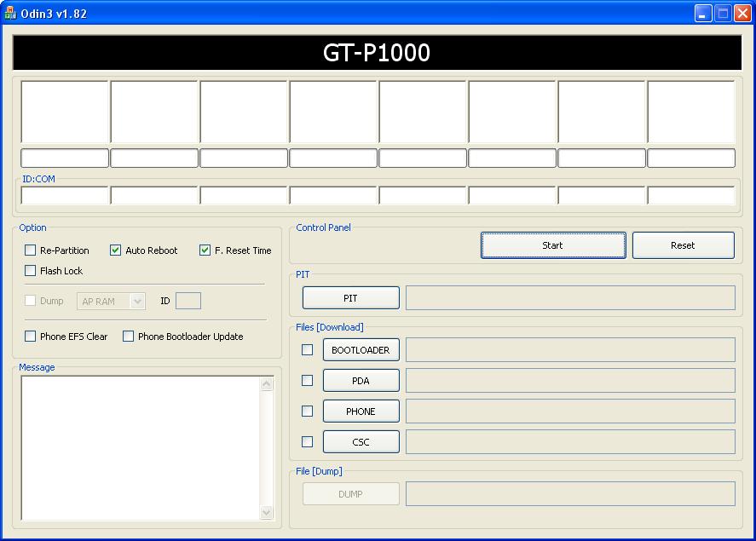Click the Control Panel group label
756x541 pixels.
coord(324,227)
